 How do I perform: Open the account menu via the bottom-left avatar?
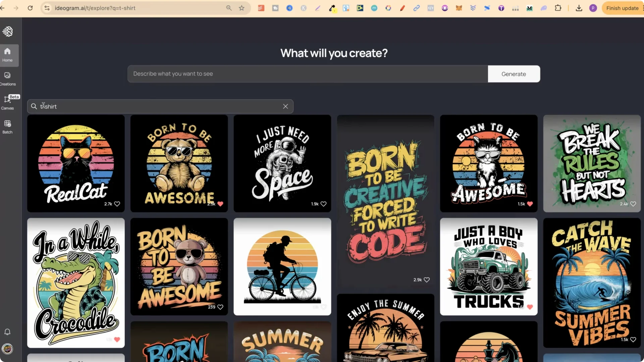coord(7,349)
